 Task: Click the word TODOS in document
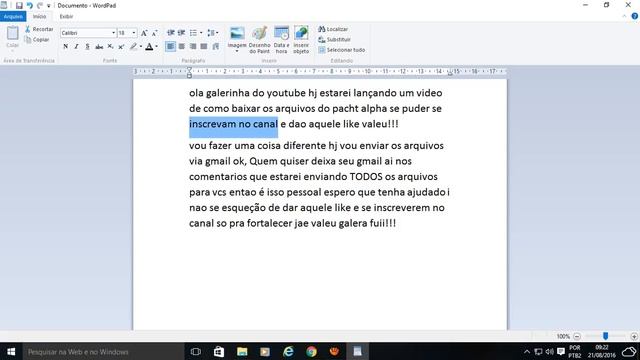(x=366, y=177)
